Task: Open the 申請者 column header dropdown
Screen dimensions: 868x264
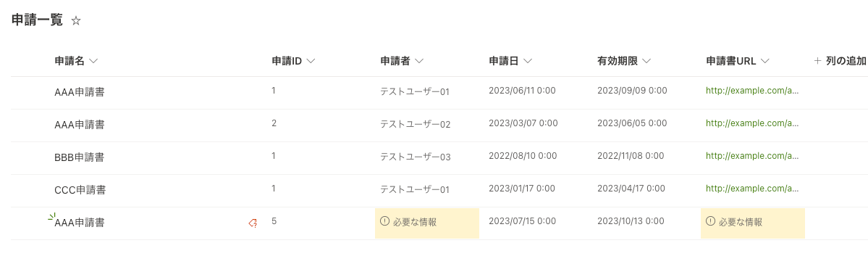Action: pos(418,61)
